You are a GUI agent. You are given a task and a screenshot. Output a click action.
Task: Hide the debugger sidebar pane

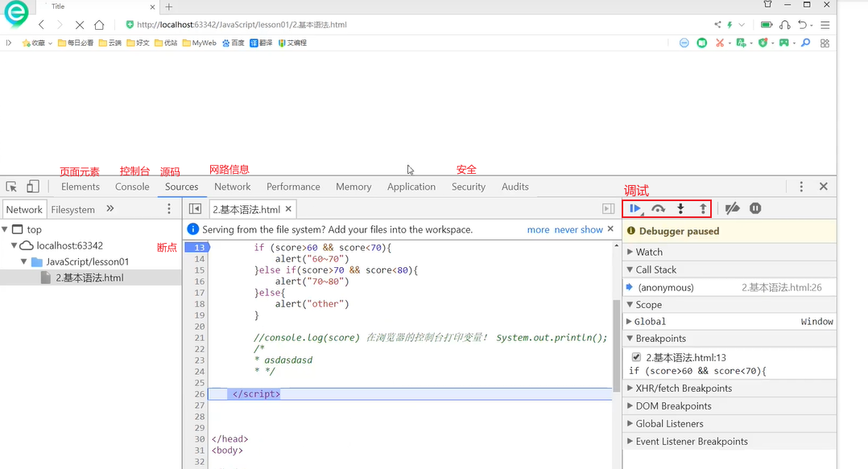(609, 209)
